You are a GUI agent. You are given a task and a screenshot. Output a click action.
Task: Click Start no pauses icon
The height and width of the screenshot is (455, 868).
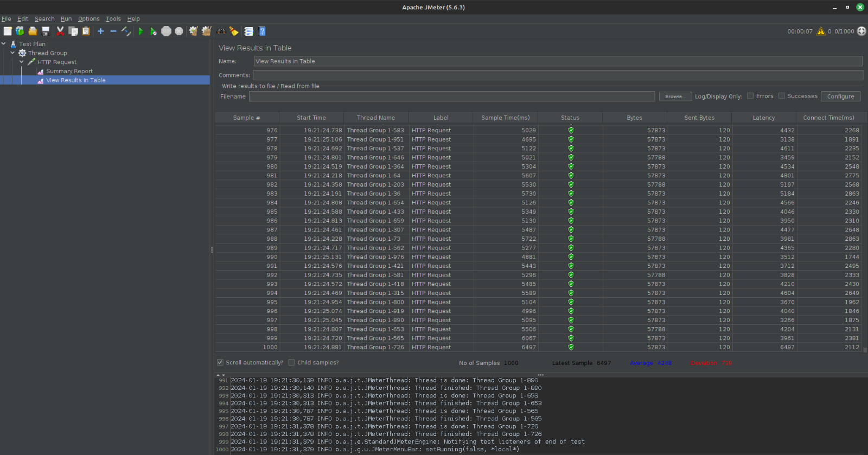click(153, 31)
